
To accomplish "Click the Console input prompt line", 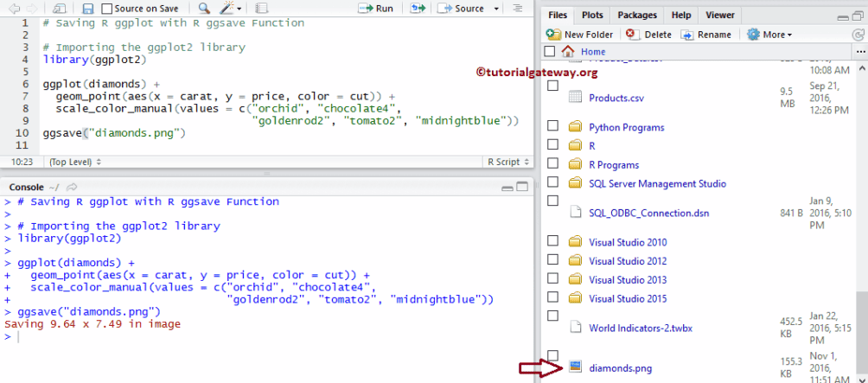I will tap(265, 336).
